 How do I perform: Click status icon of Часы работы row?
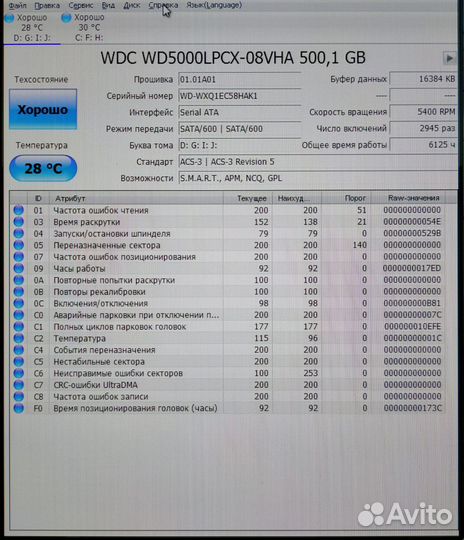click(19, 268)
